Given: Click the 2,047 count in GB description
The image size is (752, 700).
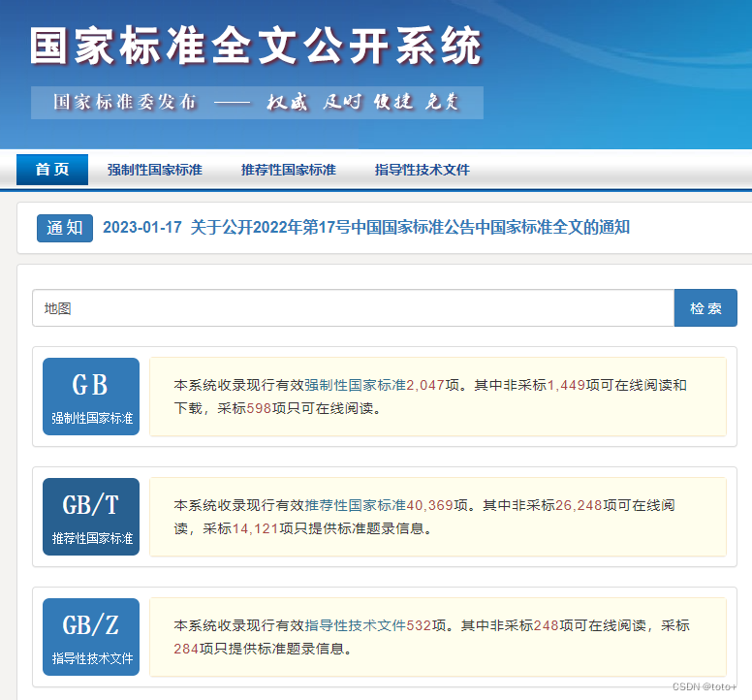Looking at the screenshot, I should 425,385.
